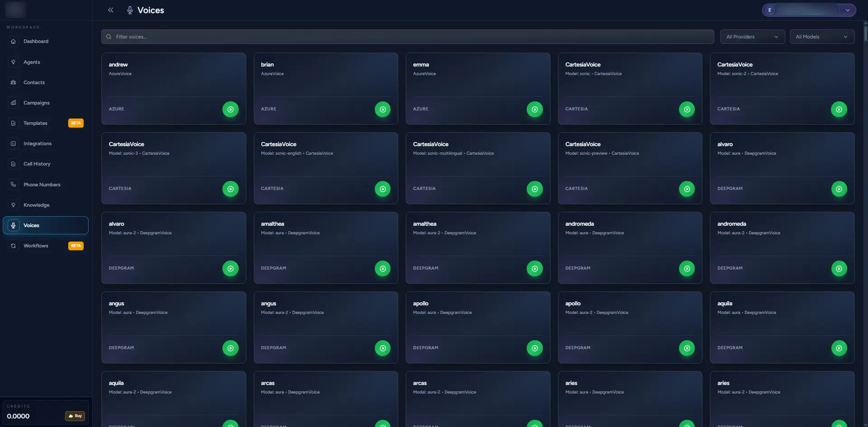
Task: Play the emma Azure voice sample
Action: 534,109
